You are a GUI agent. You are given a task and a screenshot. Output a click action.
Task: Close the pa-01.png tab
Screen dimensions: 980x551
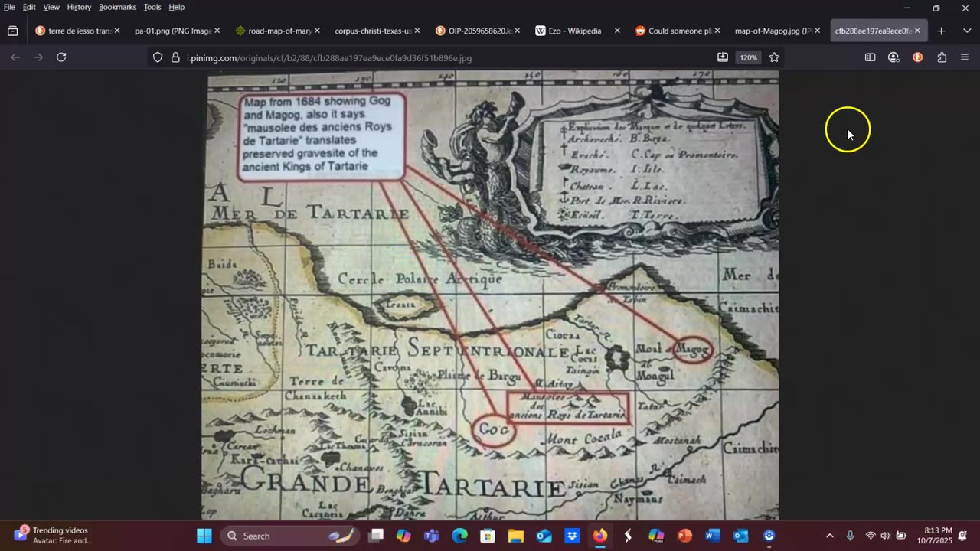(217, 31)
